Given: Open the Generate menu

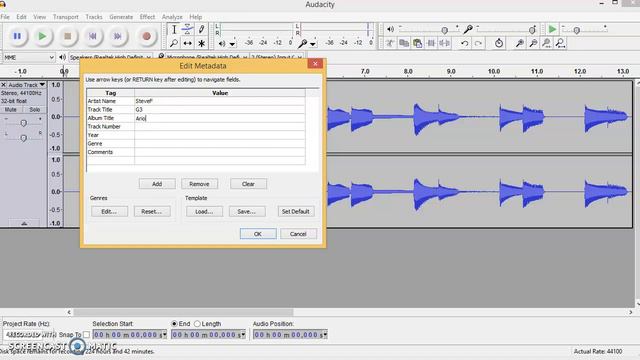Looking at the screenshot, I should [x=121, y=17].
